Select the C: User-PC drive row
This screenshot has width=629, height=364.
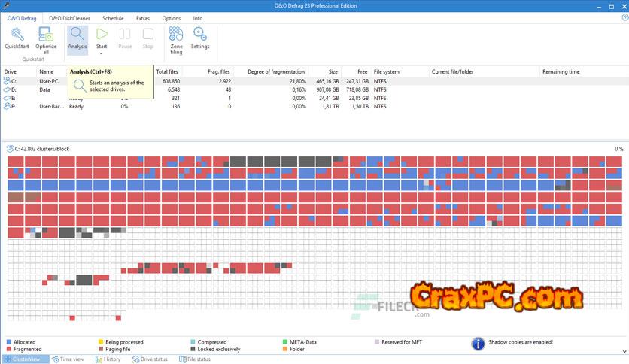[45, 80]
